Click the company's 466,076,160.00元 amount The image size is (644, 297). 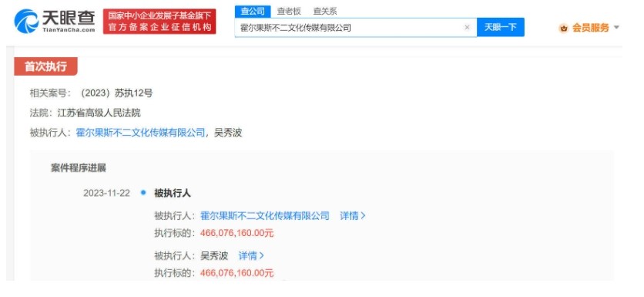point(236,233)
